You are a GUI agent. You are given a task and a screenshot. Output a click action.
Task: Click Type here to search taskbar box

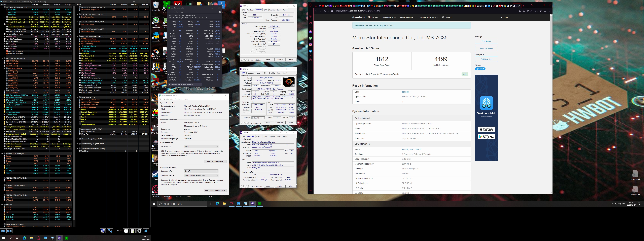click(x=182, y=204)
